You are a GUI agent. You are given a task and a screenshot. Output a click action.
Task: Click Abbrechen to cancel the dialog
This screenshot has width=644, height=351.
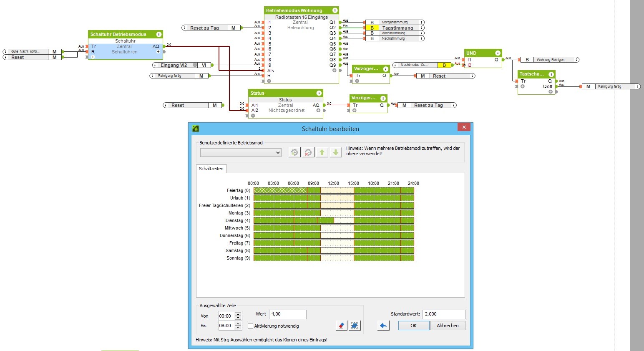coord(448,326)
